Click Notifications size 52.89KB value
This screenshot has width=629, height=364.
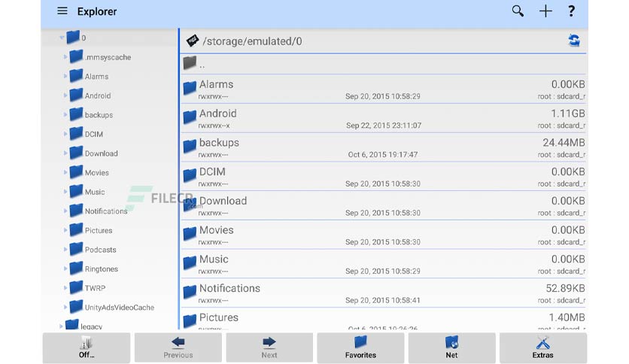565,288
